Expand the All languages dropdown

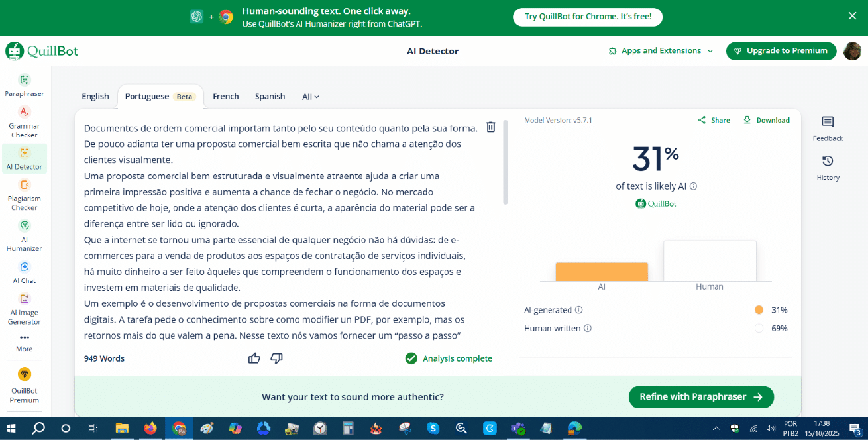tap(310, 97)
